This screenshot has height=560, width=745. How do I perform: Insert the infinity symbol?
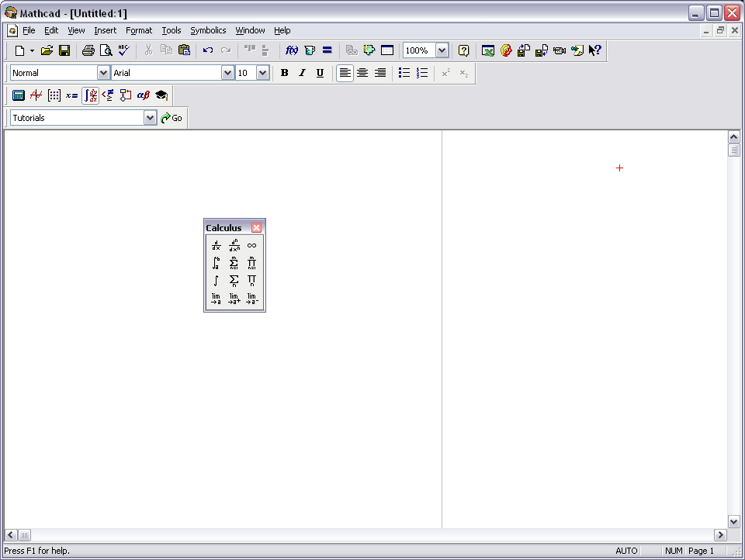pyautogui.click(x=251, y=246)
